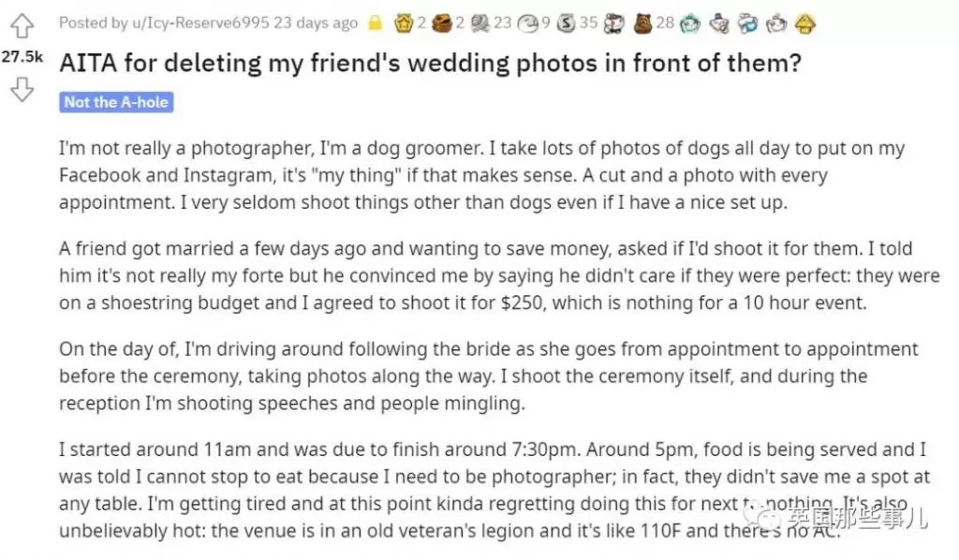Image resolution: width=959 pixels, height=560 pixels.
Task: Click the blue-tinted snoo award icon
Action: click(x=747, y=23)
